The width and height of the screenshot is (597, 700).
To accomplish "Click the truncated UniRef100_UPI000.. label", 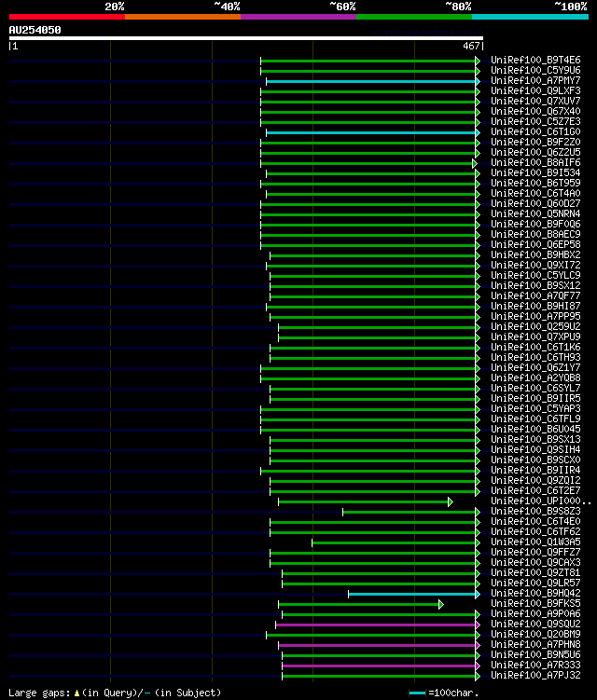I will 541,501.
